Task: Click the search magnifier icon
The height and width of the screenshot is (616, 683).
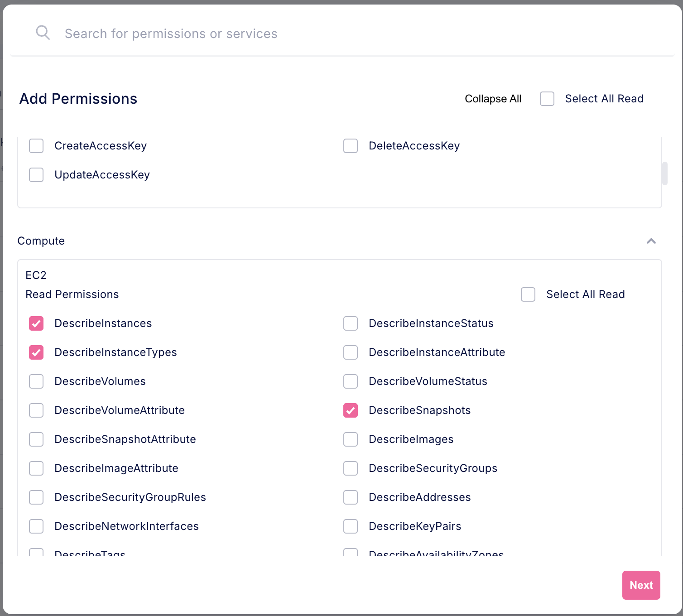Action: pos(43,33)
